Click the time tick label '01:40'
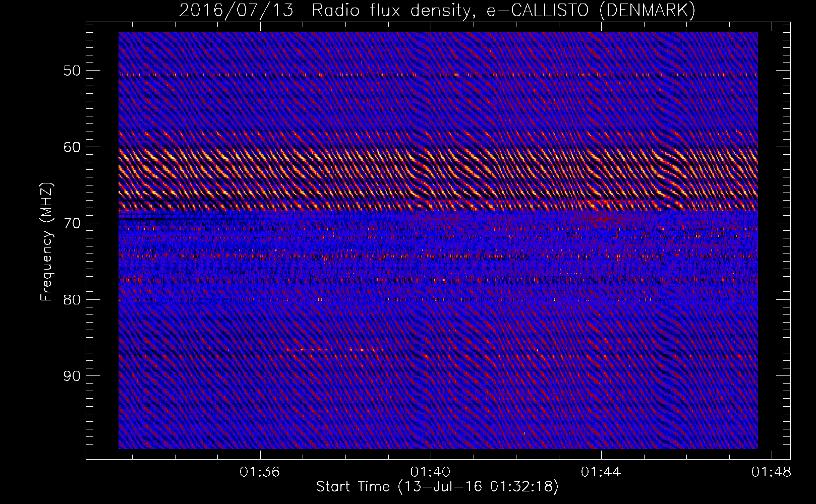Image resolution: width=816 pixels, height=504 pixels. click(x=430, y=472)
